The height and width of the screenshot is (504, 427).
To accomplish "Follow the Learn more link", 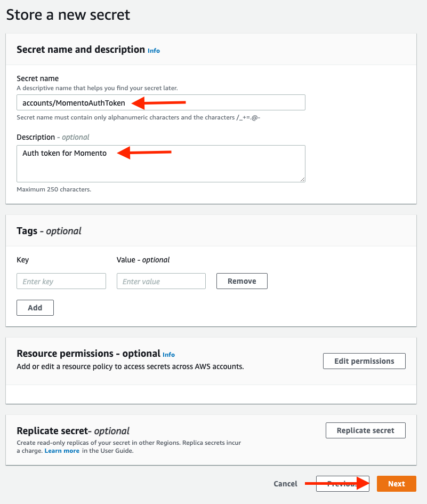I will 62,451.
